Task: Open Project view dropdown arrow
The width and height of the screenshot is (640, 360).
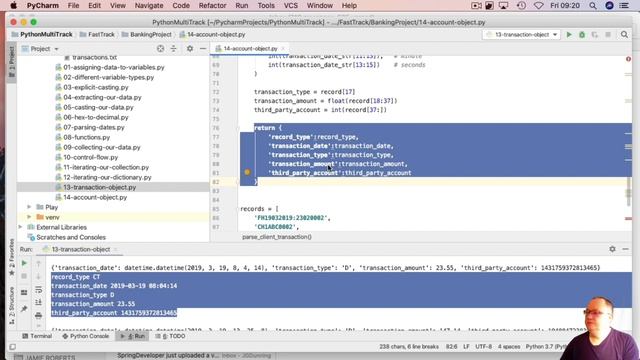Action: [x=56, y=49]
